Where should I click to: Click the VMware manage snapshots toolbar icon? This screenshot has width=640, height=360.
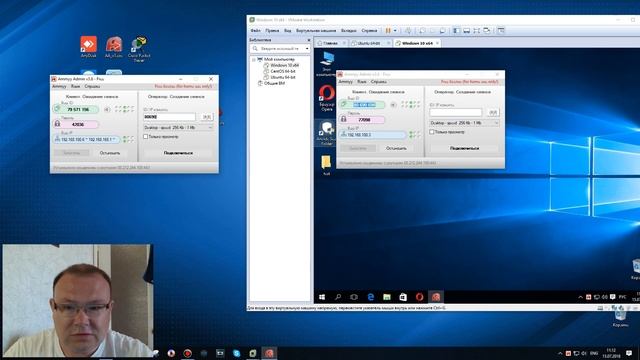[442, 31]
